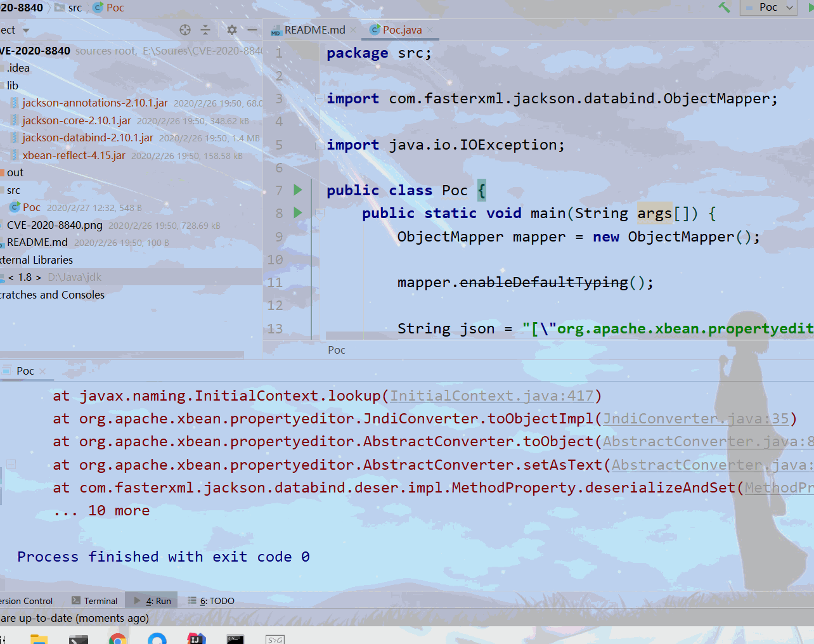Screen dimensions: 814x644
Task: Run the Poc class from the line 7 gutter arrow
Action: [298, 190]
